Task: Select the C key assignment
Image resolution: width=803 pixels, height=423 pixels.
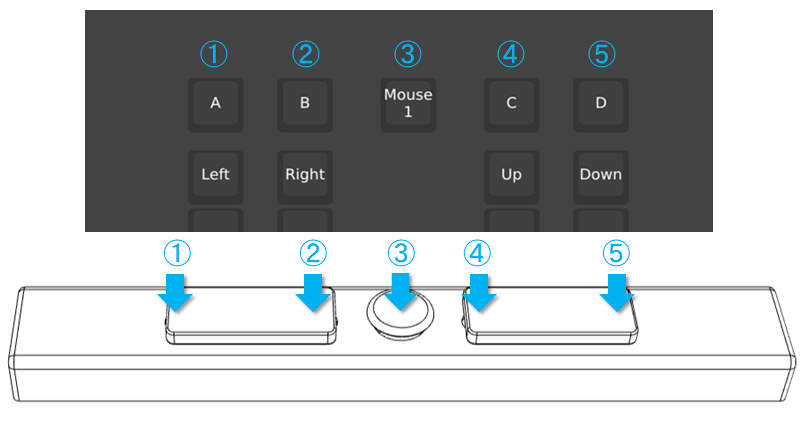Action: click(x=512, y=105)
